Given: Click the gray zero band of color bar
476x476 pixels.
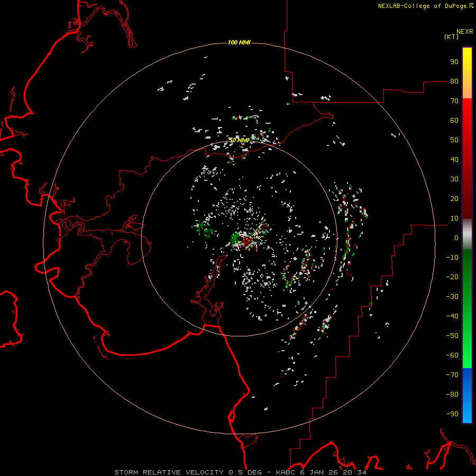Looking at the screenshot, I should [467, 234].
